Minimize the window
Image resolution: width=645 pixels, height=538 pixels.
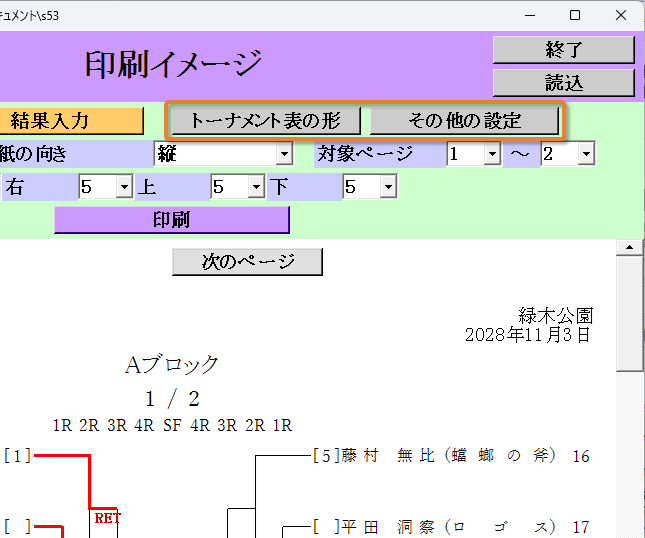(x=530, y=15)
